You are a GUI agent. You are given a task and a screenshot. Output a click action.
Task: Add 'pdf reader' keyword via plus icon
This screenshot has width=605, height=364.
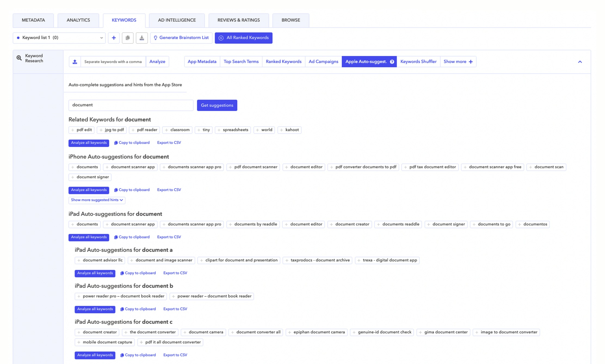point(133,130)
